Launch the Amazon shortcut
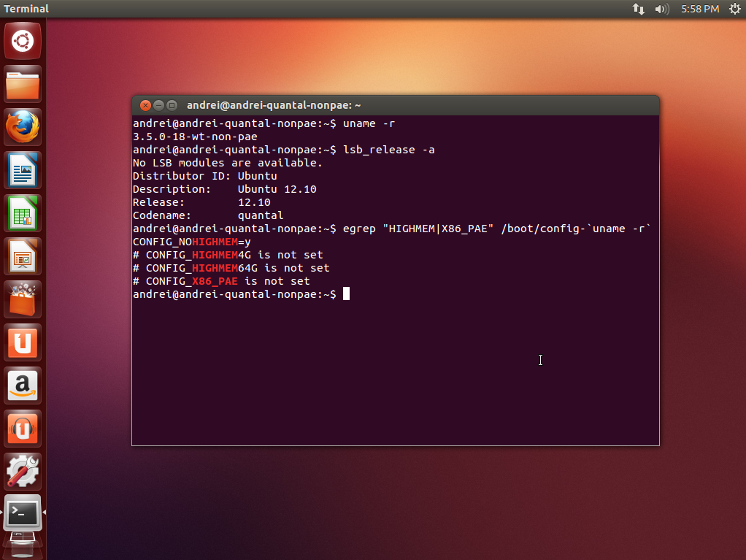This screenshot has width=746, height=560. (x=22, y=384)
